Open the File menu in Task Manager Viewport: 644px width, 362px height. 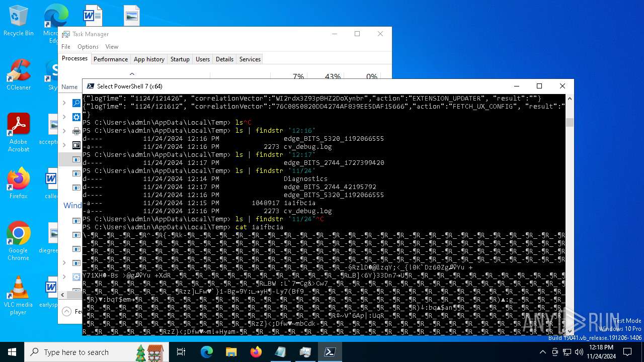coord(66,47)
